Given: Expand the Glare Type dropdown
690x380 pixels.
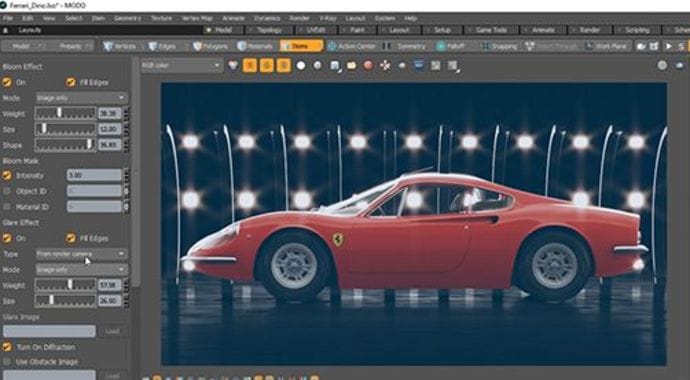Looking at the screenshot, I should point(81,254).
